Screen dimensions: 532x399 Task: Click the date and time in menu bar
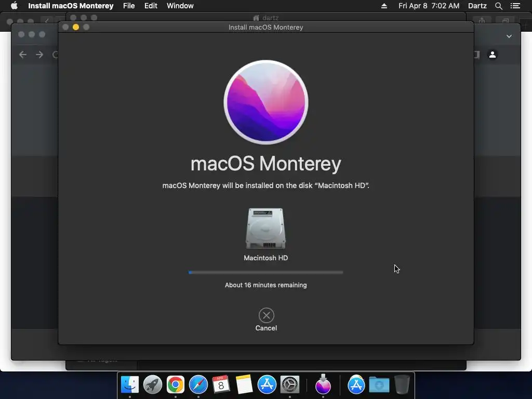click(429, 6)
